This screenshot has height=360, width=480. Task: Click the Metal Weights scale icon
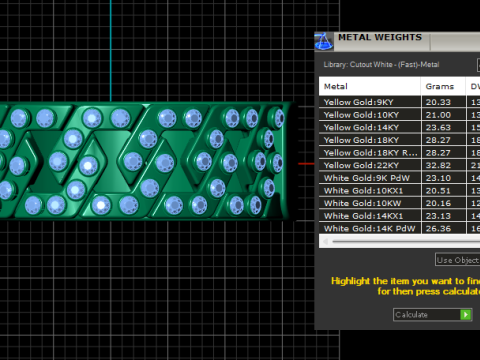tap(323, 41)
